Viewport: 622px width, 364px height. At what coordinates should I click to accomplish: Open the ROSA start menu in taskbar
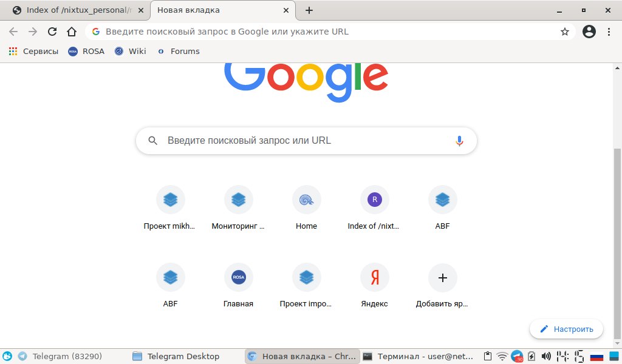[x=7, y=356]
